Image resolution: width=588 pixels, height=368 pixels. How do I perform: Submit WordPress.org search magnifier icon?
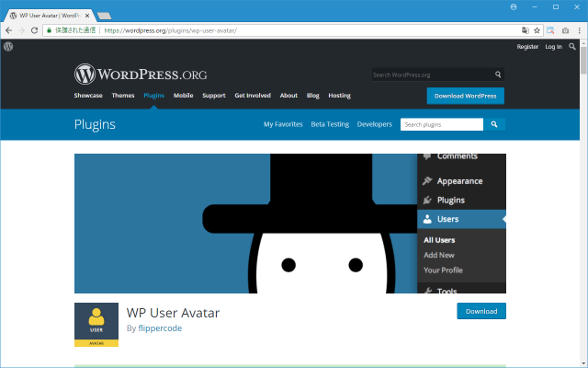click(498, 75)
